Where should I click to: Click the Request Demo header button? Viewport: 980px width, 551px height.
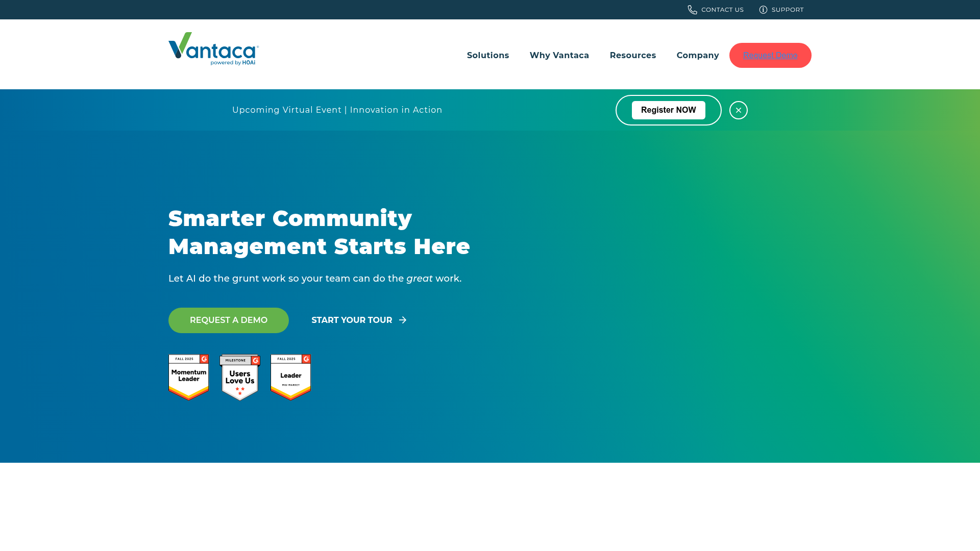click(770, 55)
